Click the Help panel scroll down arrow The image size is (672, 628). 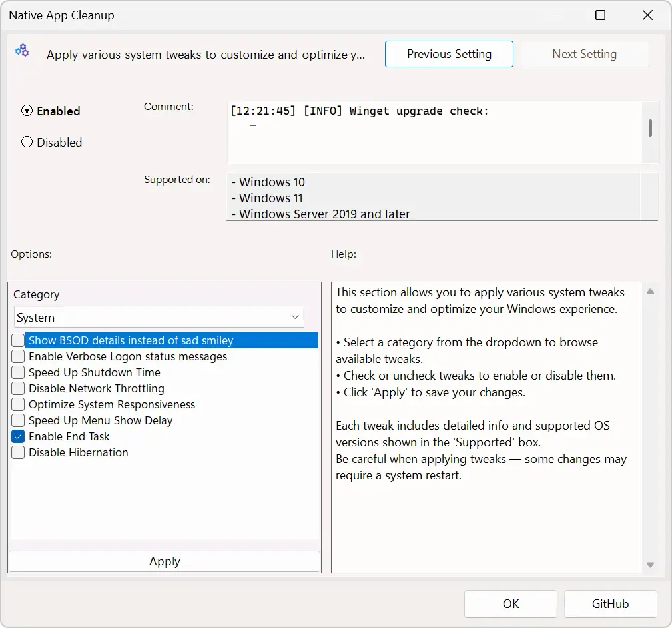[650, 565]
